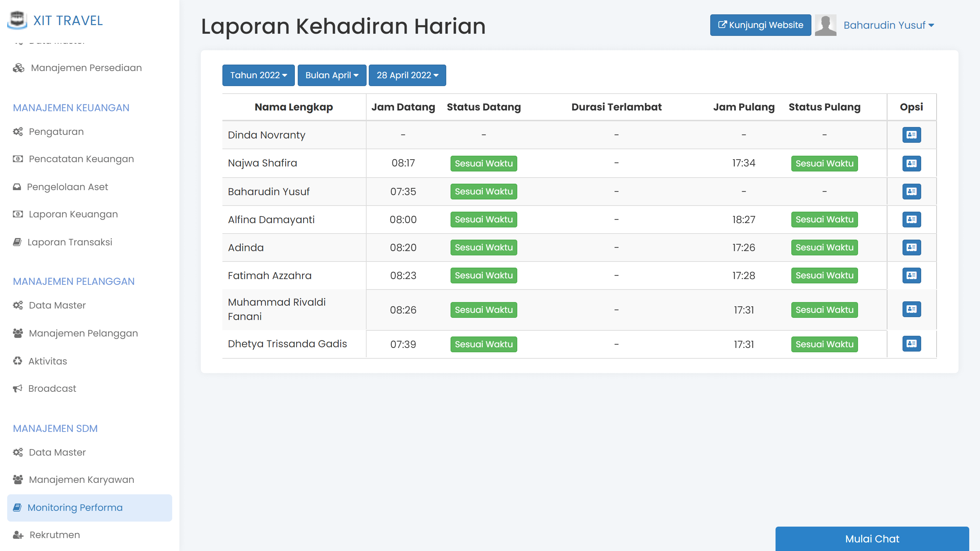Open the Tahun 2022 dropdown
Image resolution: width=980 pixels, height=551 pixels.
point(258,75)
